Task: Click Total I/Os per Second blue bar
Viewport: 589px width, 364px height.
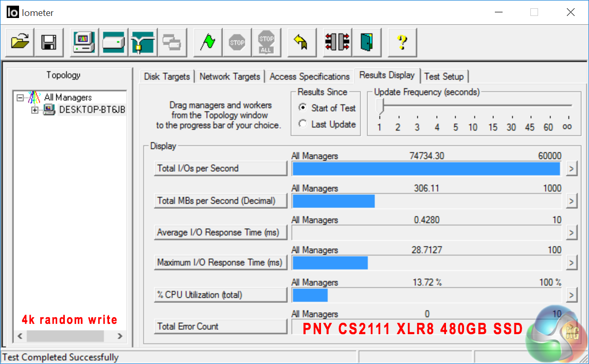Action: tap(426, 169)
